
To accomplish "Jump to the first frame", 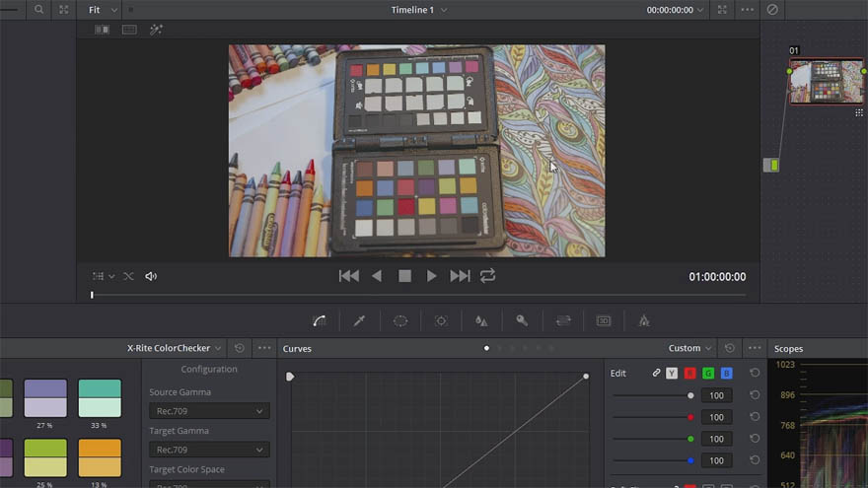I will click(349, 275).
